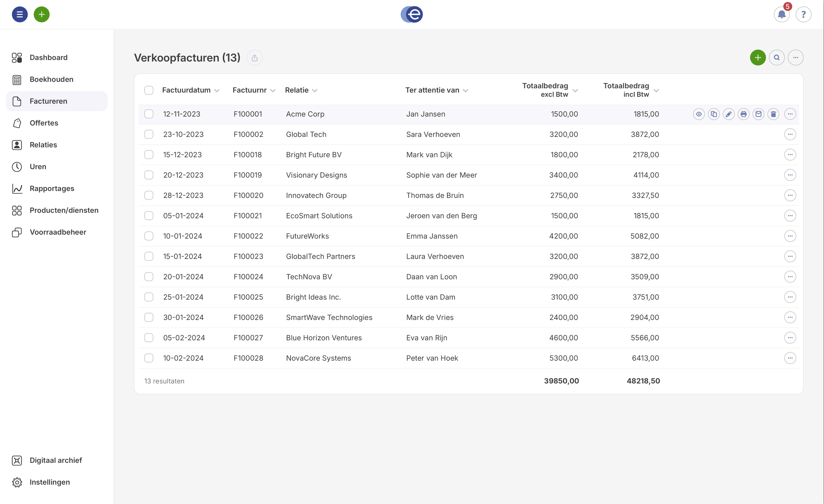The height and width of the screenshot is (504, 824).
Task: Expand the Factuurdatum column dropdown
Action: [x=217, y=91]
